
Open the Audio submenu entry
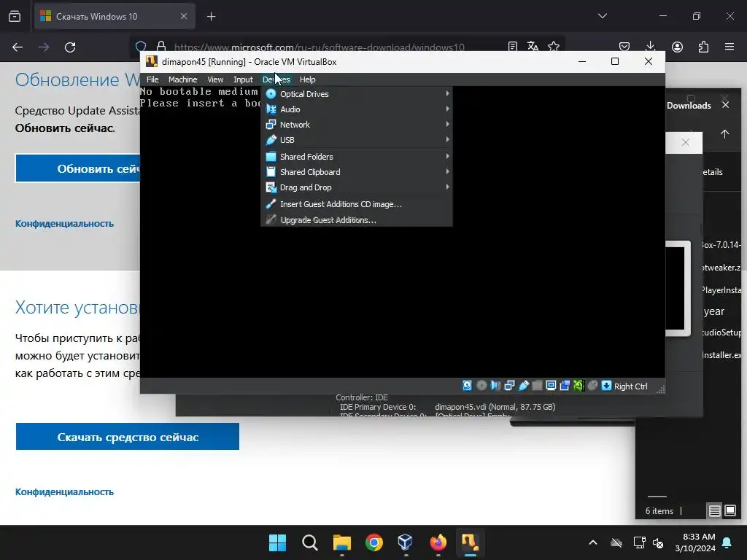tap(357, 109)
